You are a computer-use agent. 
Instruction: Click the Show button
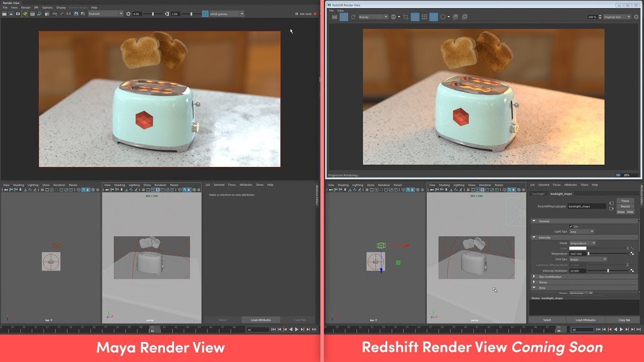tap(621, 212)
